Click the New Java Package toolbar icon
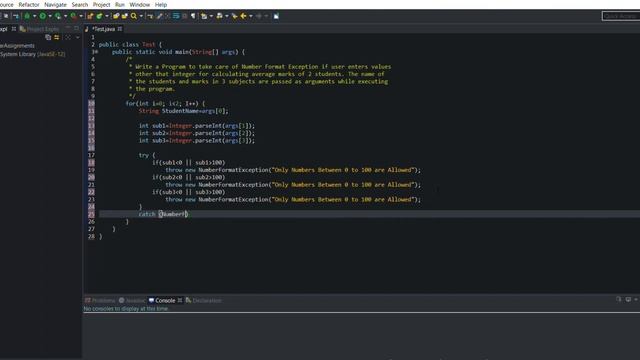This screenshot has width=640, height=360. point(90,16)
